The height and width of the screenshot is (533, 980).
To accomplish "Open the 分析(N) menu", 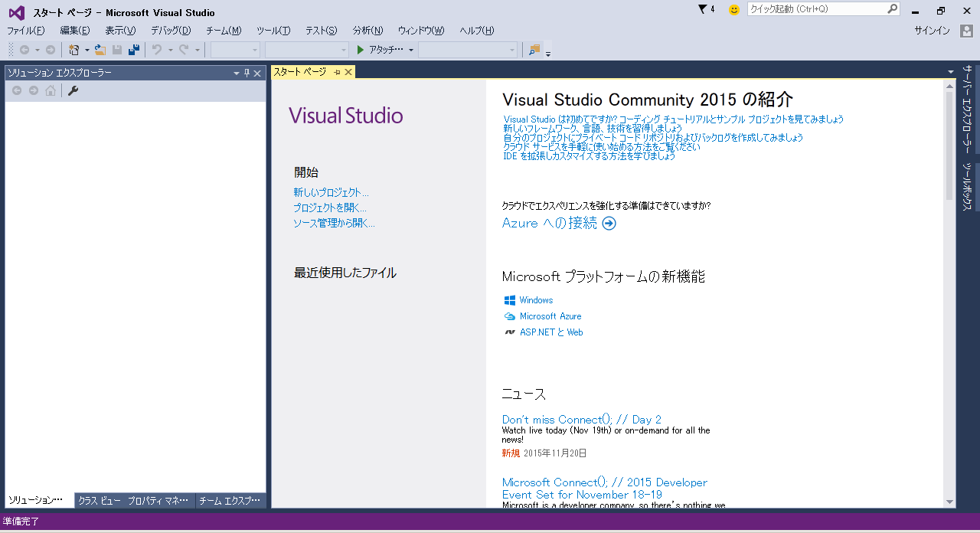I will [367, 31].
